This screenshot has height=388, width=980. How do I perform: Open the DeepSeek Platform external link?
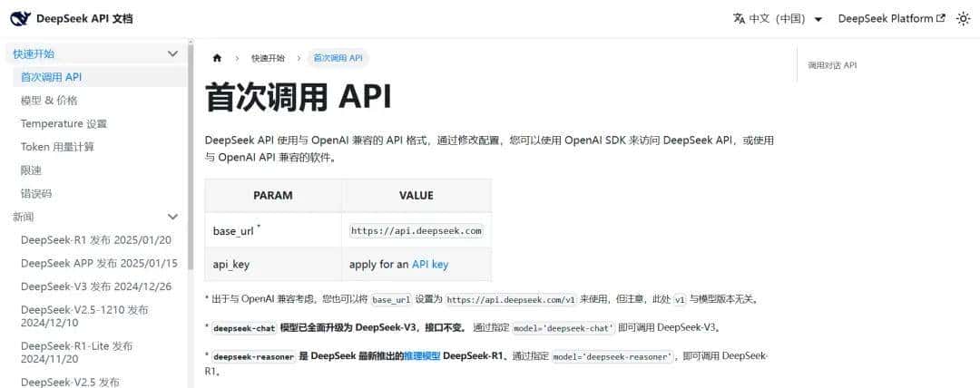[x=891, y=19]
